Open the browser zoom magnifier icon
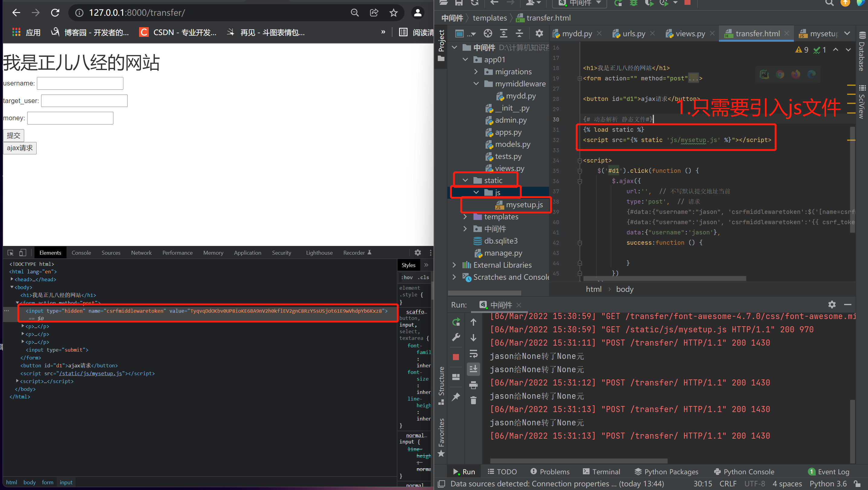This screenshot has height=490, width=868. coord(354,13)
